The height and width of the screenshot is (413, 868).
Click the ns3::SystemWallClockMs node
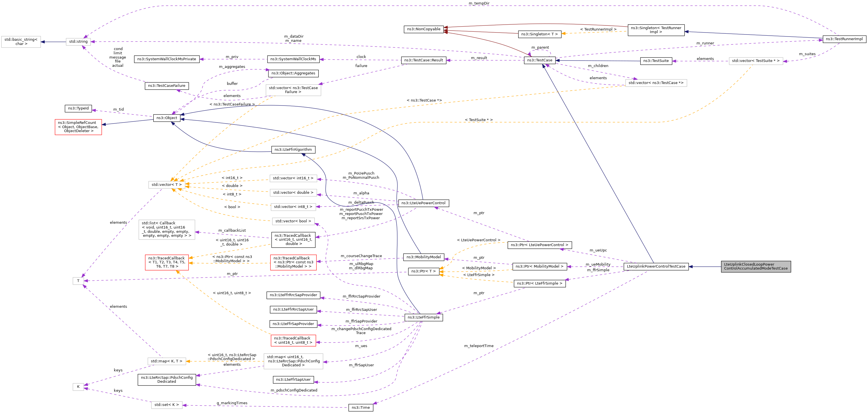click(293, 59)
